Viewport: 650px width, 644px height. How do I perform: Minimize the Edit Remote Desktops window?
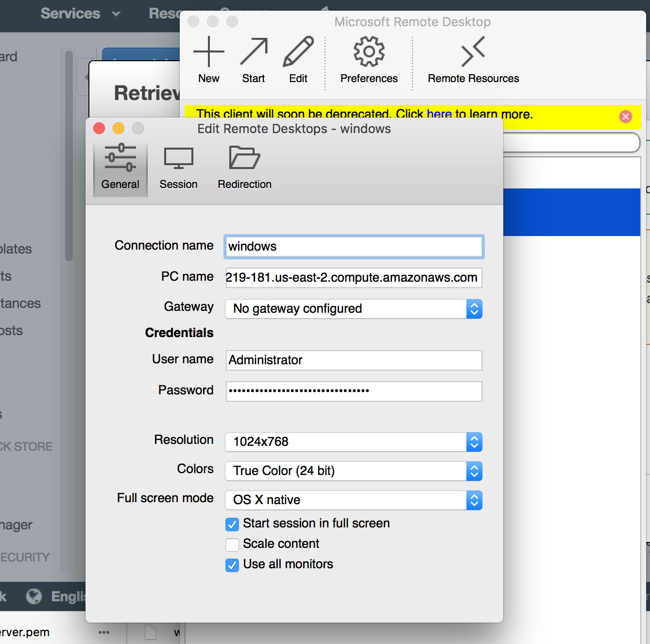tap(119, 128)
